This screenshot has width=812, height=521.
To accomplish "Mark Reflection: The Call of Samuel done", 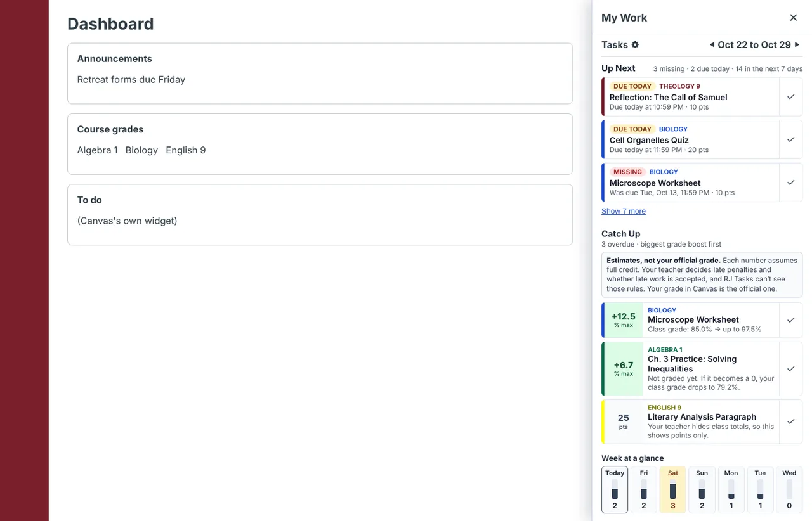I will pos(790,97).
